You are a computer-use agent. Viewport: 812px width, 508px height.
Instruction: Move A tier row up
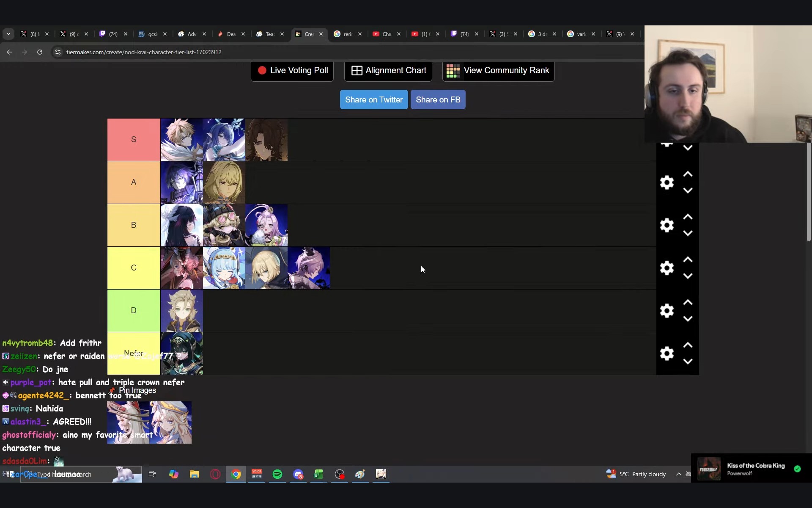point(688,174)
